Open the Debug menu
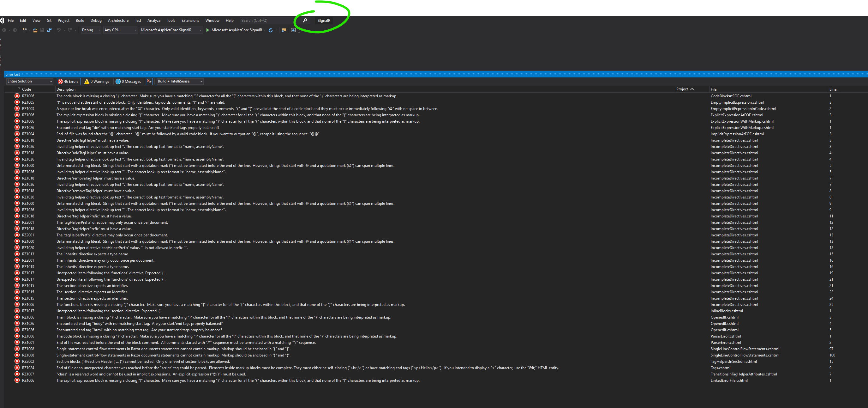 coord(96,20)
